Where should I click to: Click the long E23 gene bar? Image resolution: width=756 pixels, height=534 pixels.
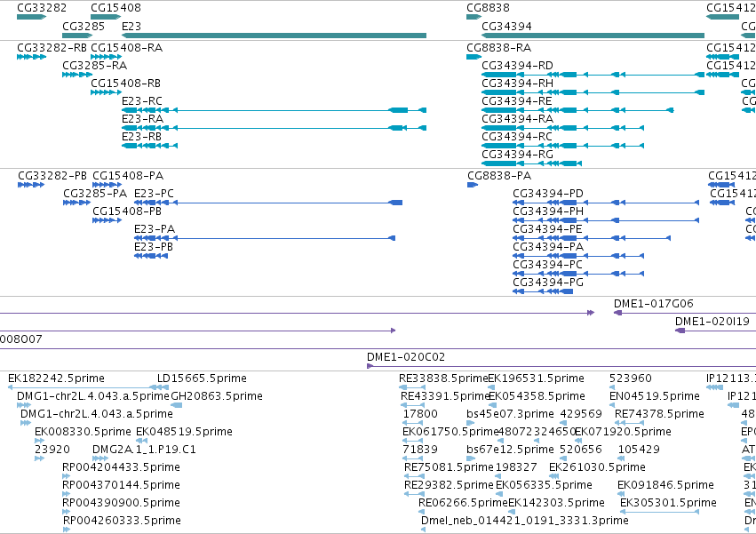point(274,36)
